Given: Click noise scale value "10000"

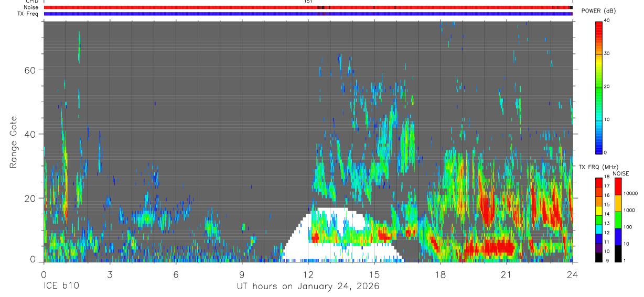Looking at the screenshot, I should point(631,193).
